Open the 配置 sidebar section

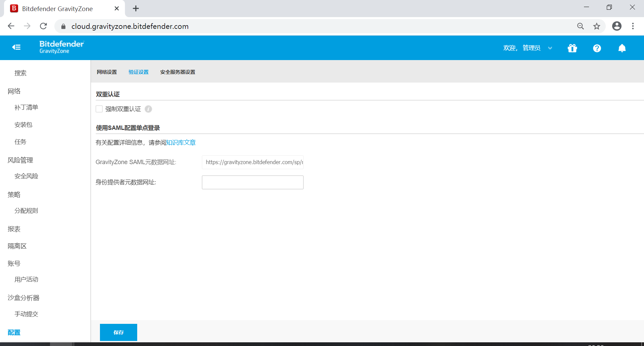[x=14, y=332]
